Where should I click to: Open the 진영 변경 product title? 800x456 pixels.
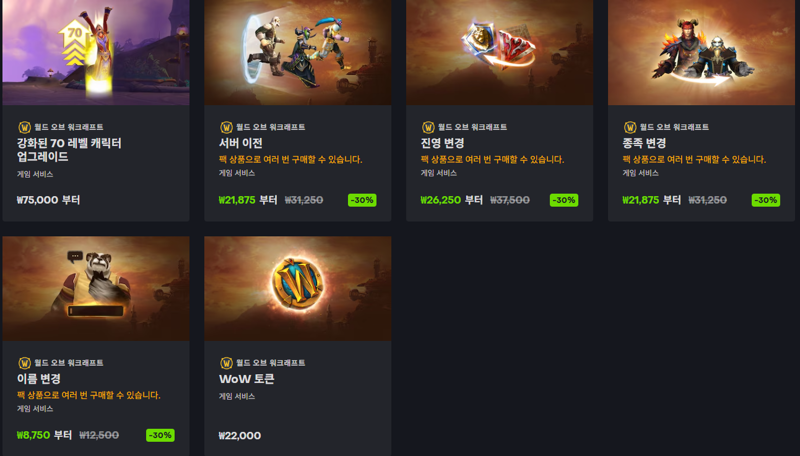tap(442, 143)
